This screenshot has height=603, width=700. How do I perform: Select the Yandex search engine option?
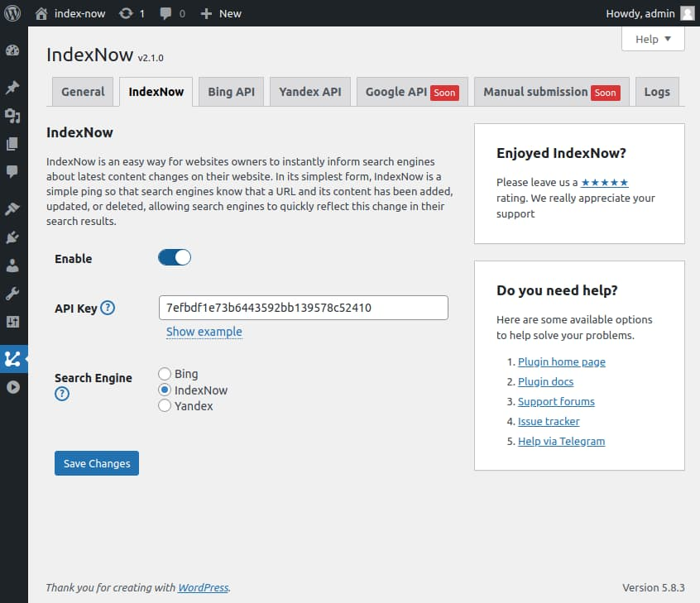tap(165, 405)
